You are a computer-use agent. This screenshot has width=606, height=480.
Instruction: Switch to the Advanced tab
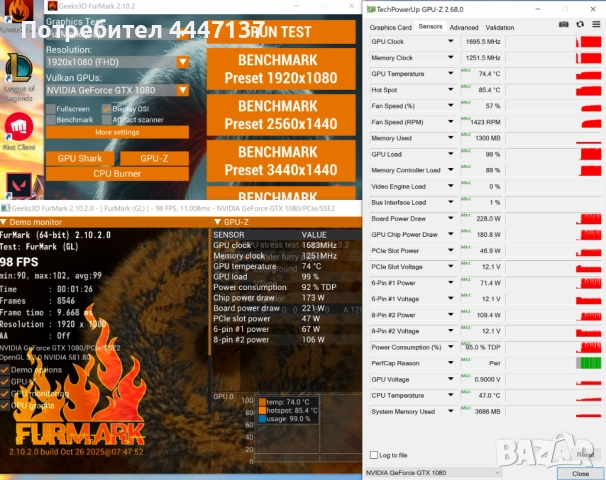click(x=464, y=27)
